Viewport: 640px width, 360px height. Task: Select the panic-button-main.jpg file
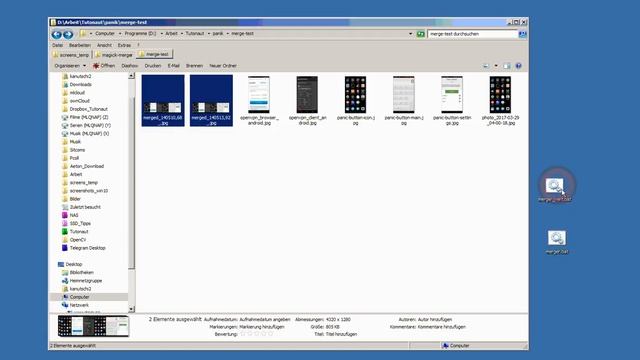pos(404,100)
